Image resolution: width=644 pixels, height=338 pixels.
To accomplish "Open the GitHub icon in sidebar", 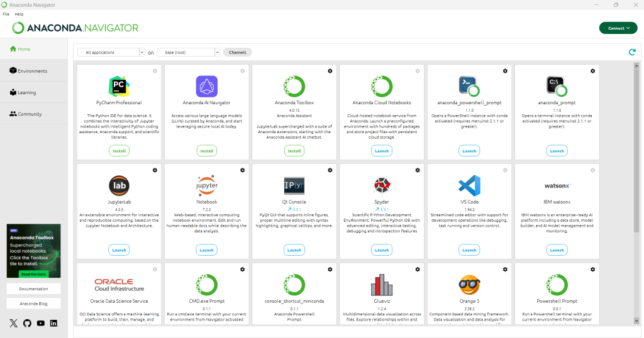I will pyautogui.click(x=27, y=323).
